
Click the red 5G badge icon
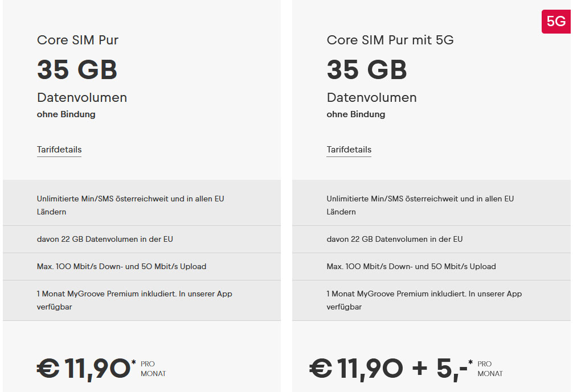click(555, 22)
